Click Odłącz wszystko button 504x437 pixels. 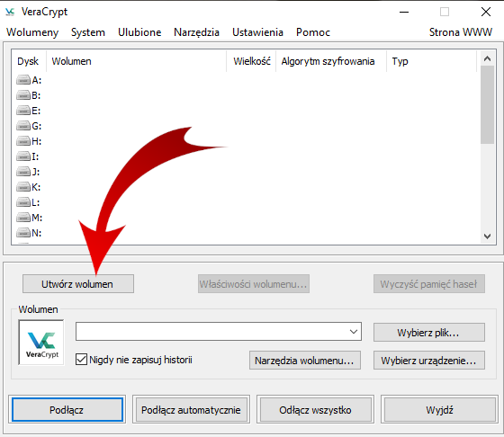tap(315, 410)
